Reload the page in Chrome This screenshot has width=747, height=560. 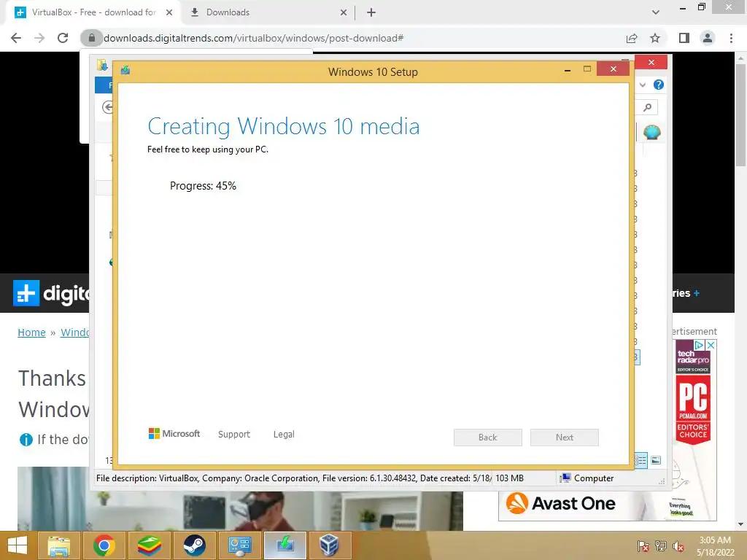[x=63, y=38]
